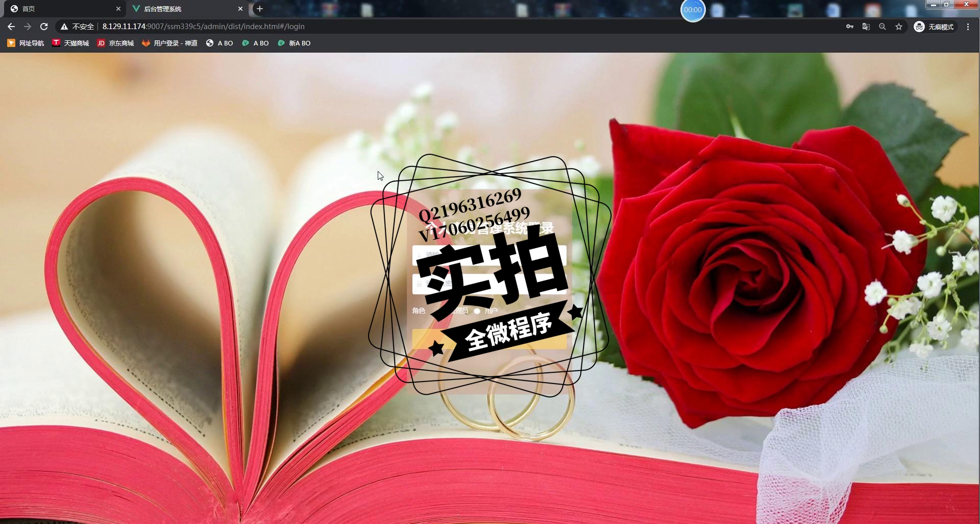Image resolution: width=980 pixels, height=524 pixels.
Task: Click the zoom magnifier icon in address bar
Action: (x=883, y=27)
